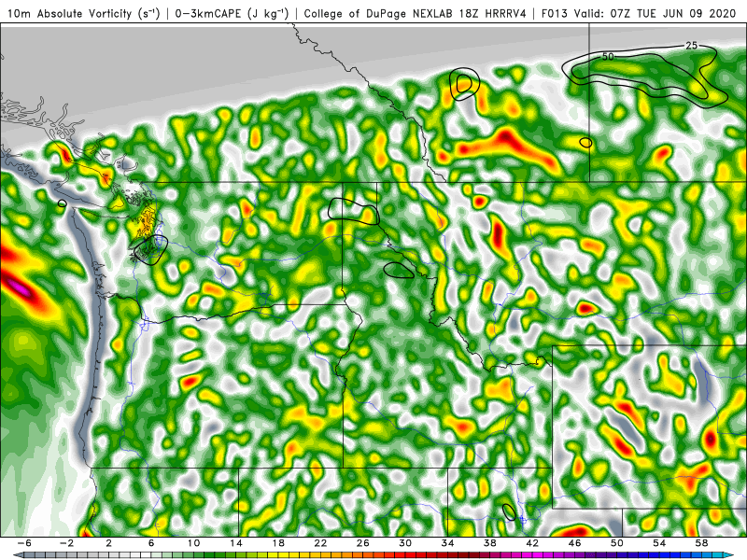
Task: Click the '46' color scale label
Action: (574, 543)
